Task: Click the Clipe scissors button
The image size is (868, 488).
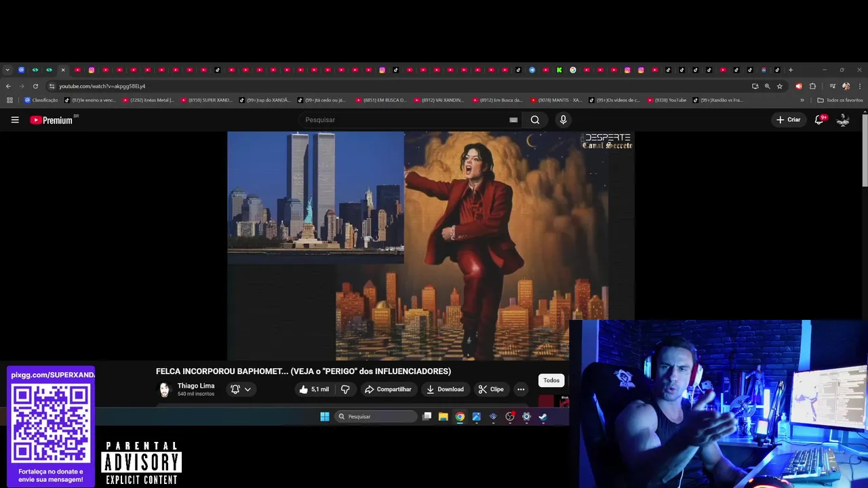Action: click(x=491, y=389)
